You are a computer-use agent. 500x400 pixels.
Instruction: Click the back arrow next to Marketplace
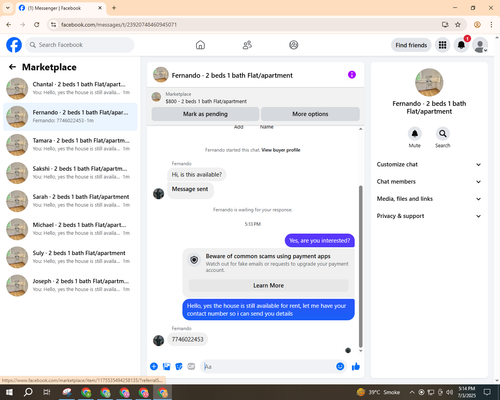[12, 67]
